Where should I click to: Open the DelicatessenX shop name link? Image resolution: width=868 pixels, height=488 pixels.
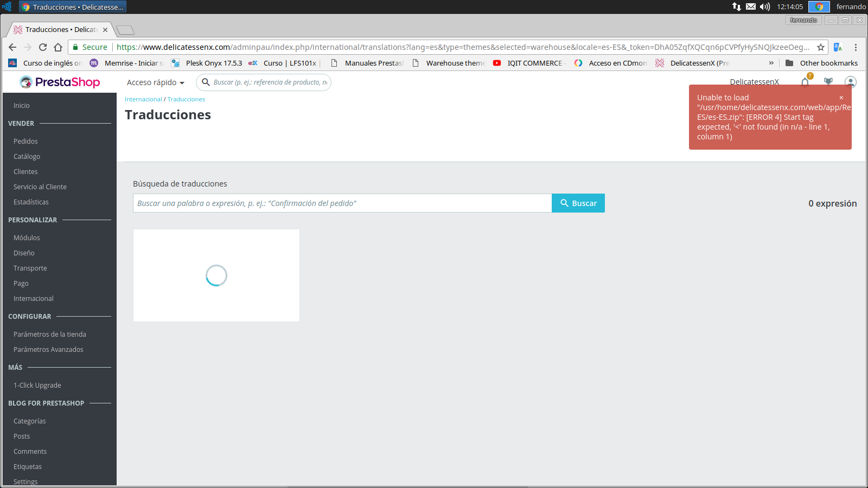(x=754, y=82)
